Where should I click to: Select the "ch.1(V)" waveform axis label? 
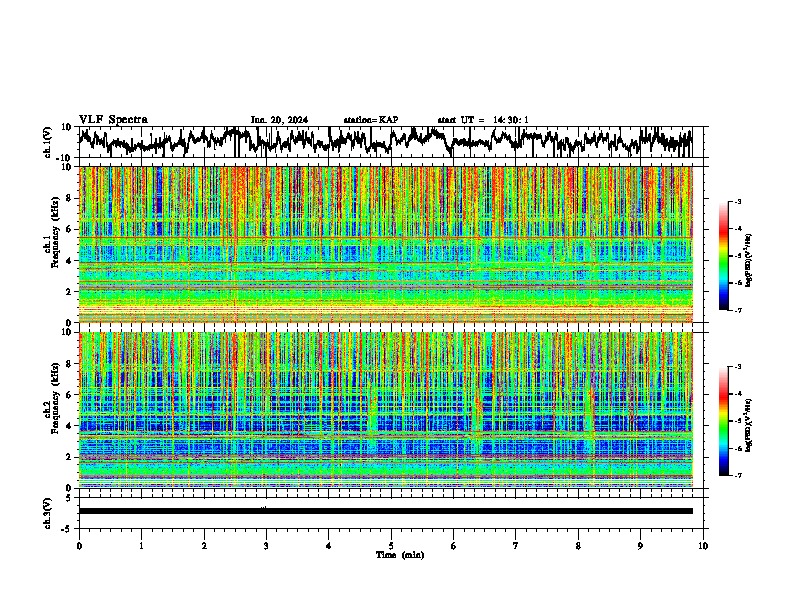point(48,142)
